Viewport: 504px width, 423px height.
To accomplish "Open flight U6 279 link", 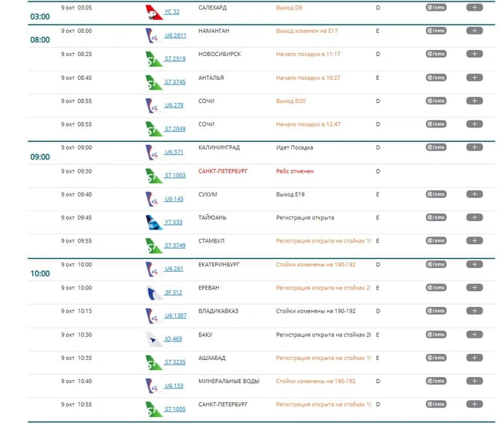I will [x=174, y=105].
